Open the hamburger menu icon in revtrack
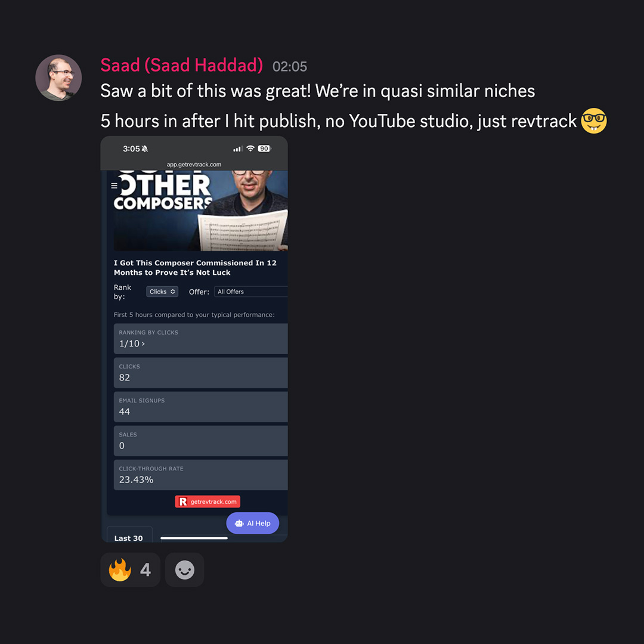644x644 pixels. click(114, 185)
